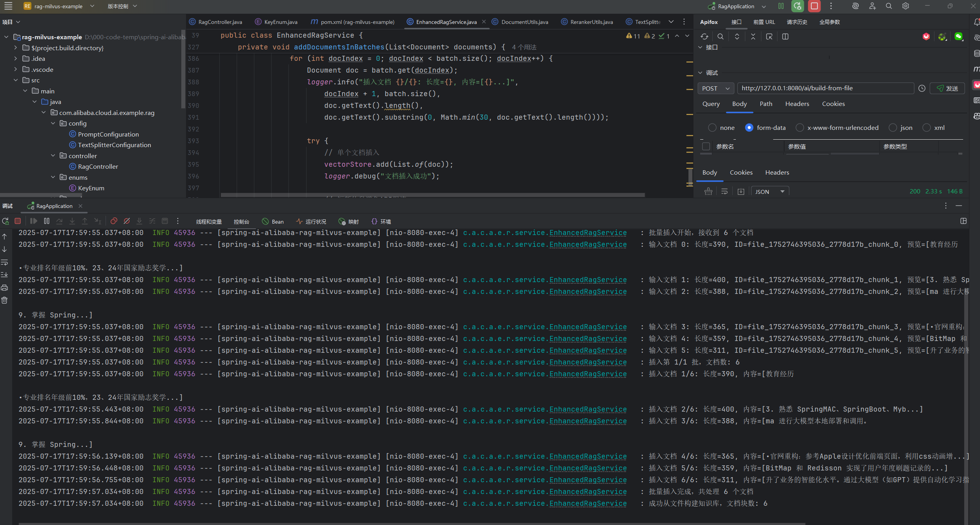
Task: Select the xml body type radio
Action: (926, 128)
